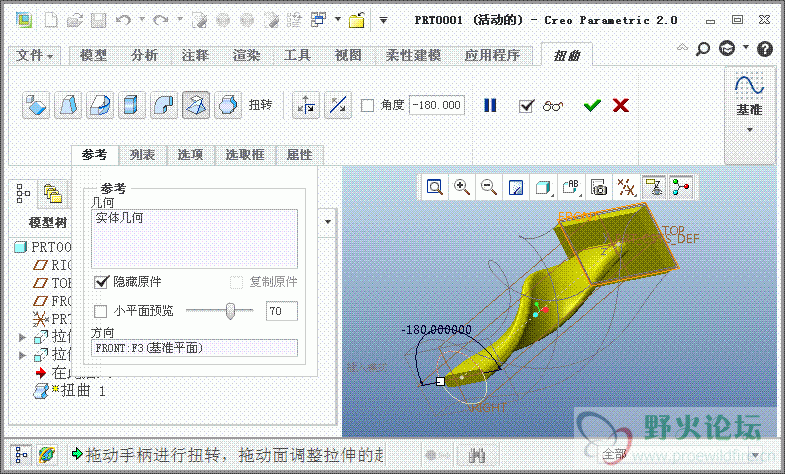Toggle datum display filters icon
The width and height of the screenshot is (785, 474).
[x=626, y=188]
